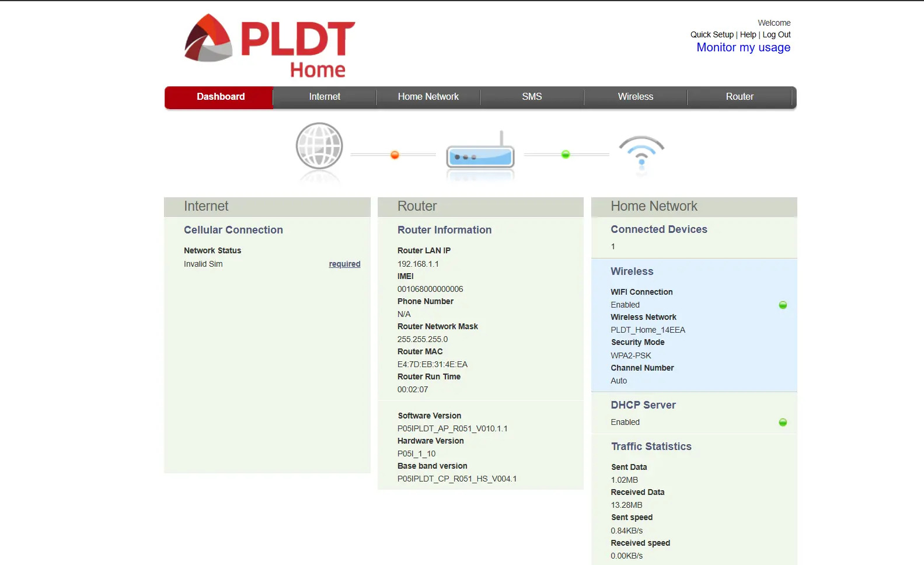This screenshot has width=924, height=565.
Task: Open the Home Network tab
Action: point(428,97)
